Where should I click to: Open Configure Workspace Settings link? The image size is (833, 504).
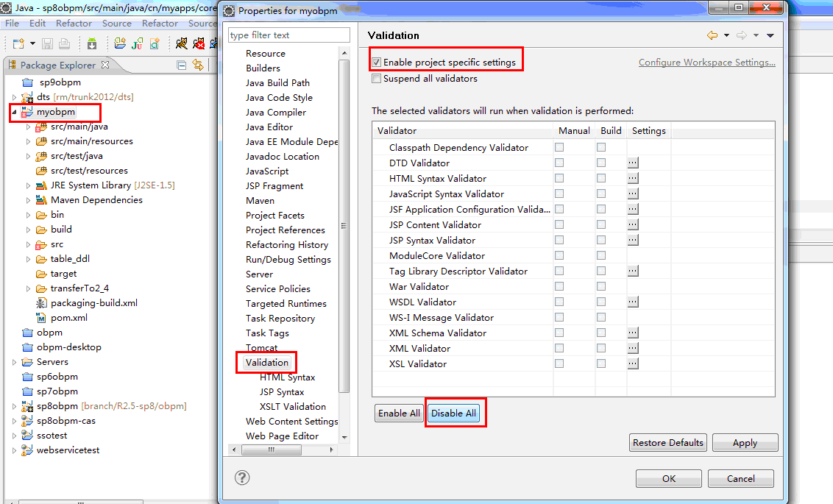[x=706, y=62]
